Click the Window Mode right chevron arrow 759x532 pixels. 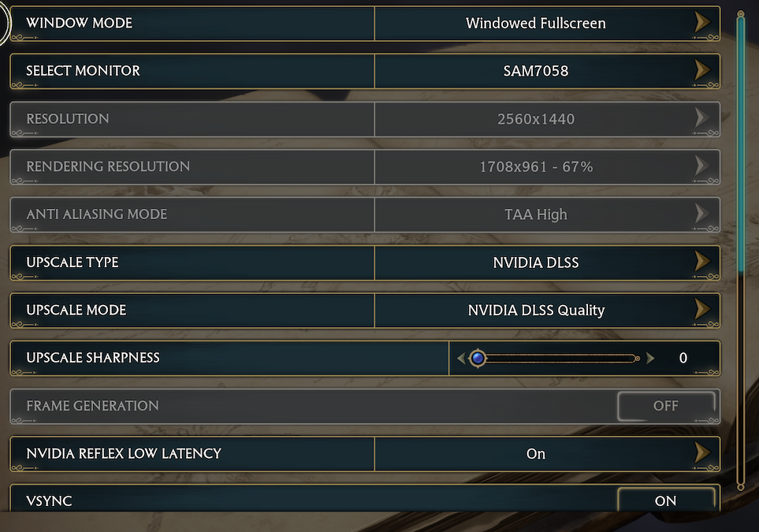702,23
